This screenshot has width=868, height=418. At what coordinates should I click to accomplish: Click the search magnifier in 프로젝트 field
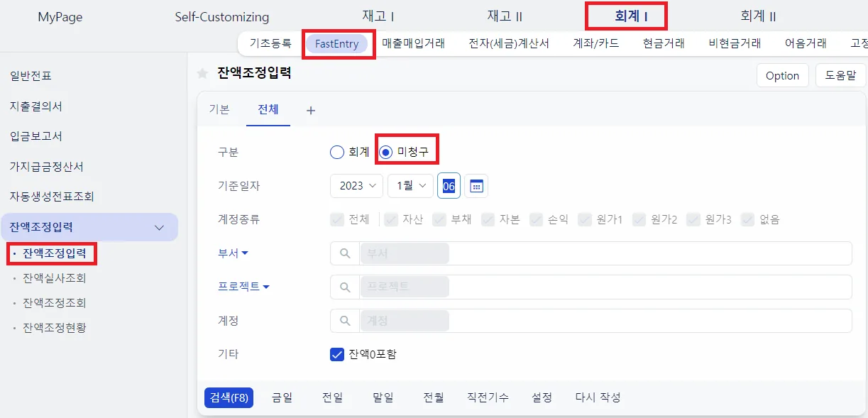coord(345,287)
